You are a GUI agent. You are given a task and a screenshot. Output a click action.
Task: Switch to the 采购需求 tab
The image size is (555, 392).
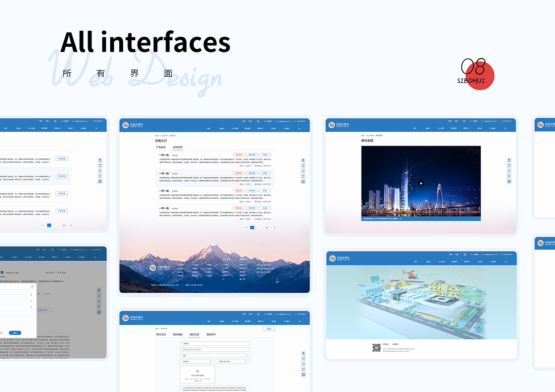[x=178, y=147]
